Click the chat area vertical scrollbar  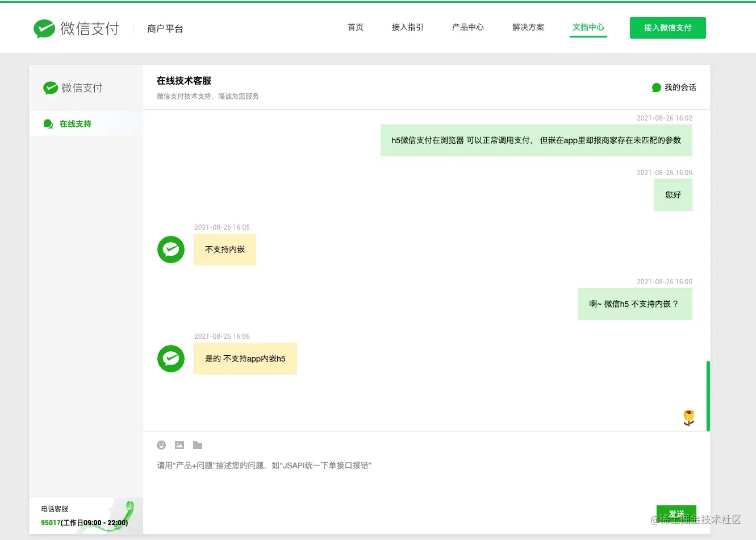point(708,396)
